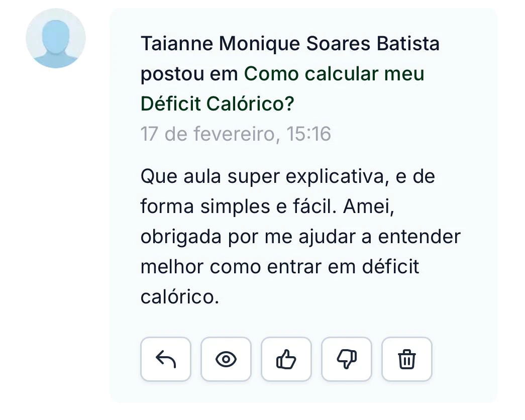Delete the comment using trash icon
Screen dimensions: 525x420
click(407, 359)
